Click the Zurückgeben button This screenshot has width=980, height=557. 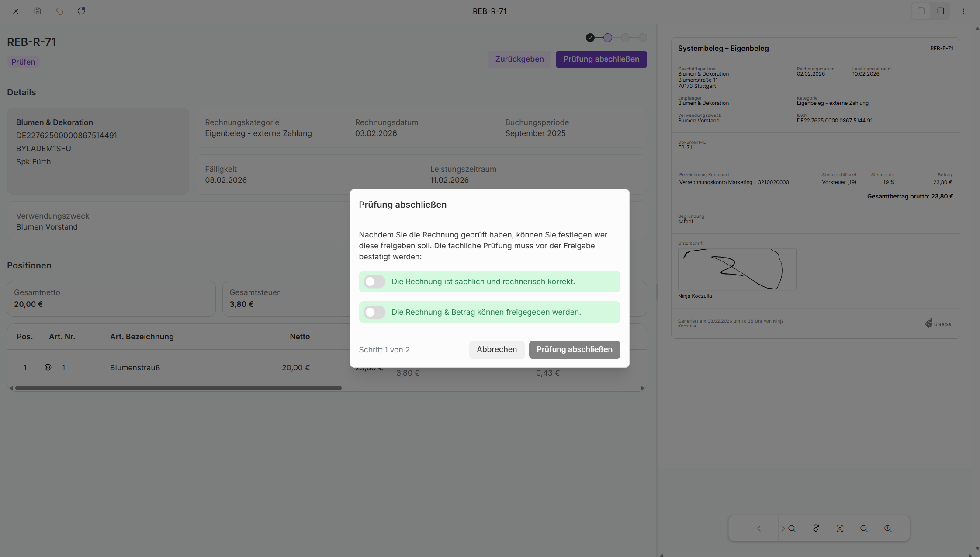(519, 59)
